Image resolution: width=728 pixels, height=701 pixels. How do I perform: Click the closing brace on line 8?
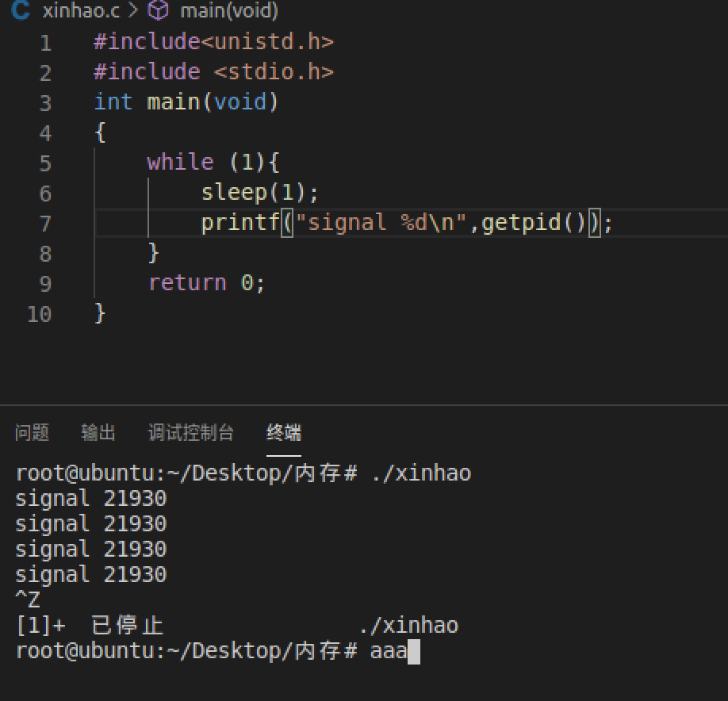tap(154, 253)
